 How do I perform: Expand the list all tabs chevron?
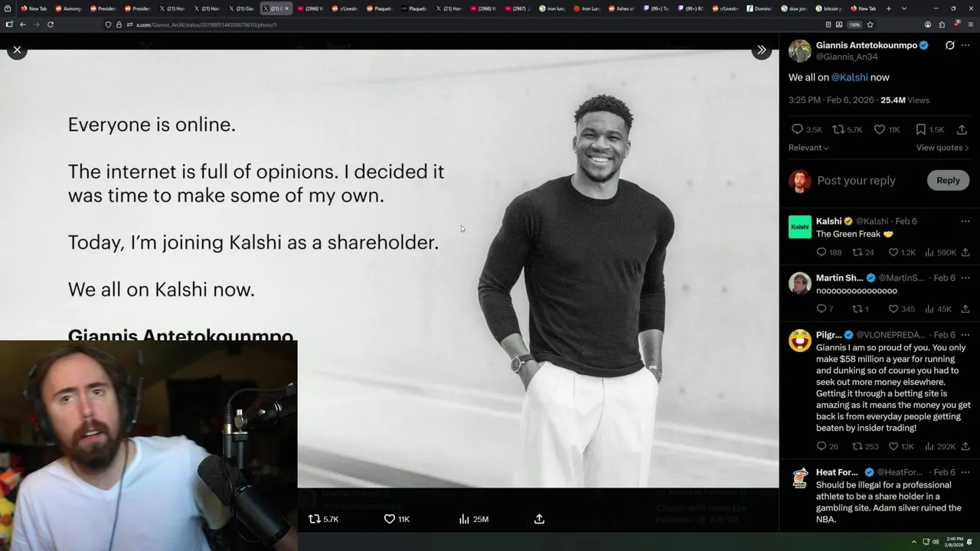(x=904, y=8)
